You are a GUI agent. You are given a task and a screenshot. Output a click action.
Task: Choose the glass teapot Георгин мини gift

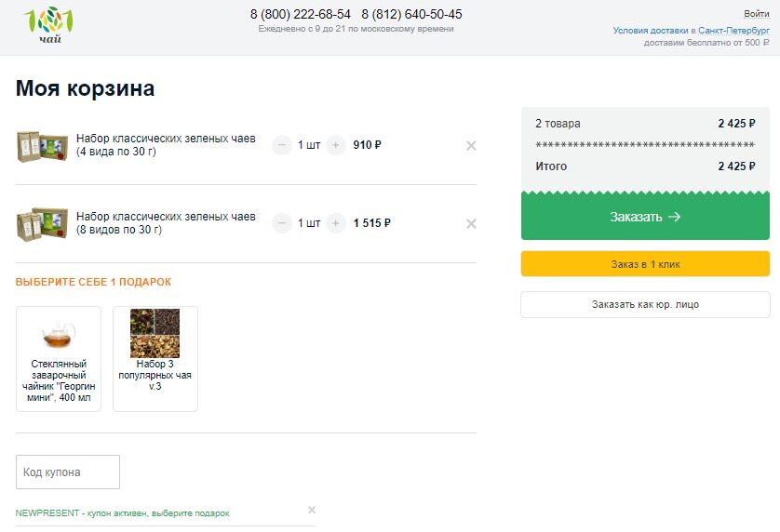pos(59,358)
